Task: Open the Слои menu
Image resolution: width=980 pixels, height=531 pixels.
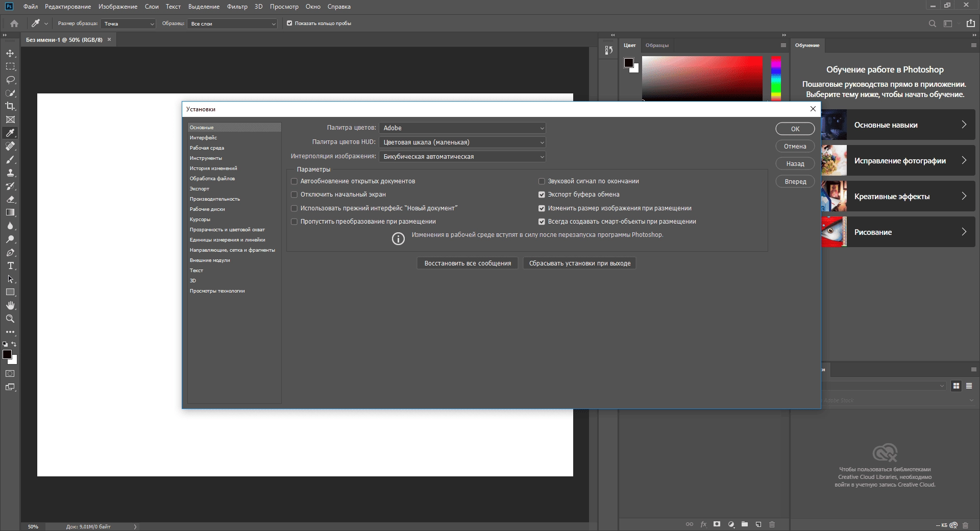Action: coord(152,7)
